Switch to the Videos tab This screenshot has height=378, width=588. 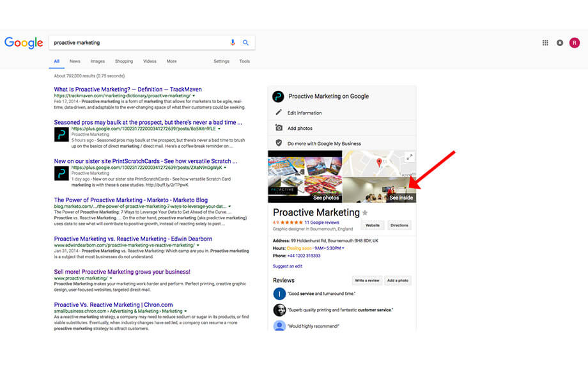click(150, 61)
